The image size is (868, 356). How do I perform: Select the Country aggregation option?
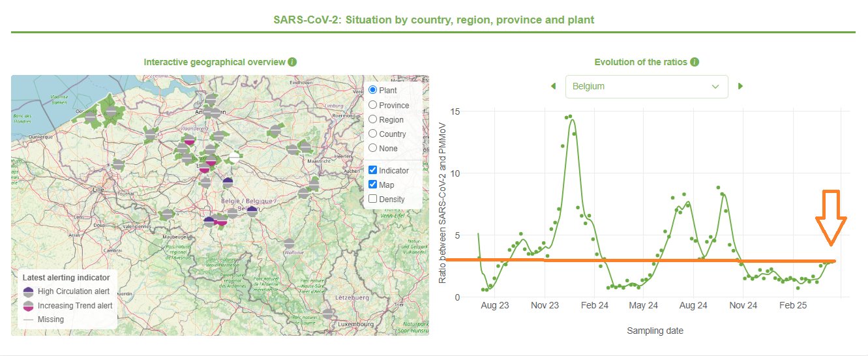pyautogui.click(x=373, y=134)
